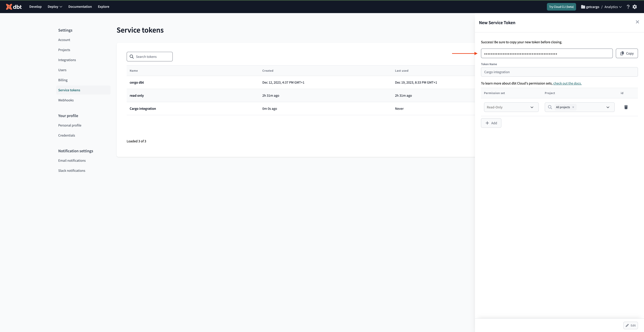Click the getcargo account name

tap(593, 7)
